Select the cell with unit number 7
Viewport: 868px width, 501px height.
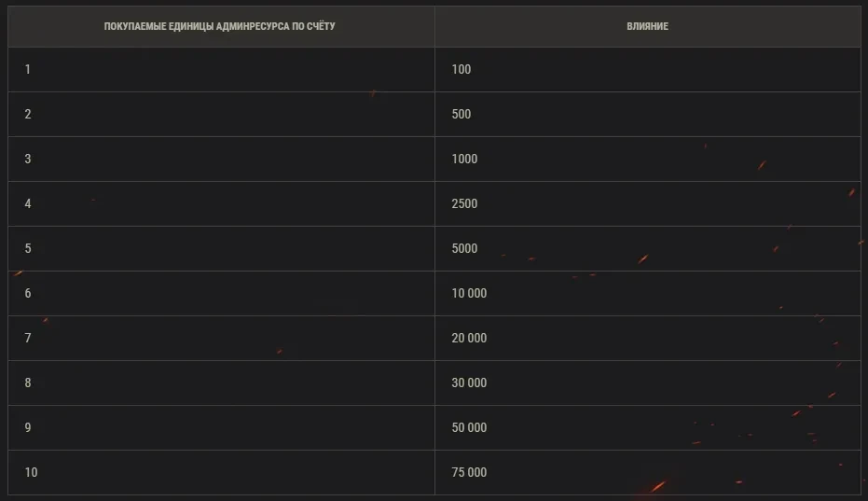tap(28, 338)
